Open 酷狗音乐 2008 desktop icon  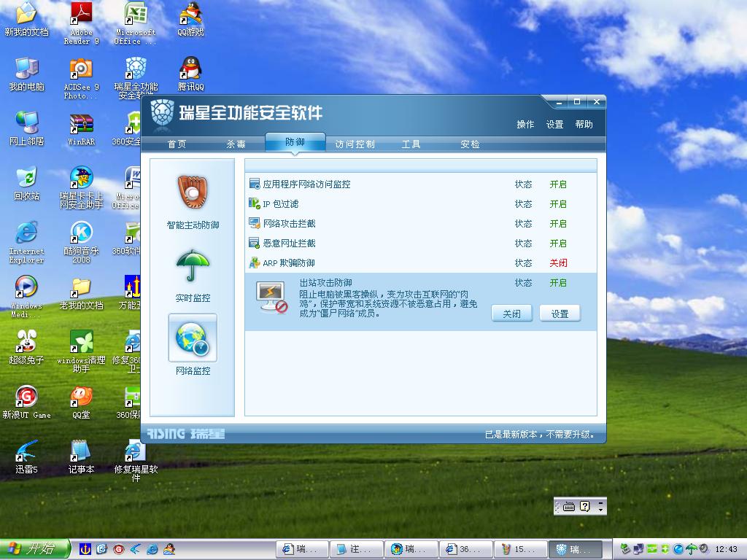coord(81,233)
